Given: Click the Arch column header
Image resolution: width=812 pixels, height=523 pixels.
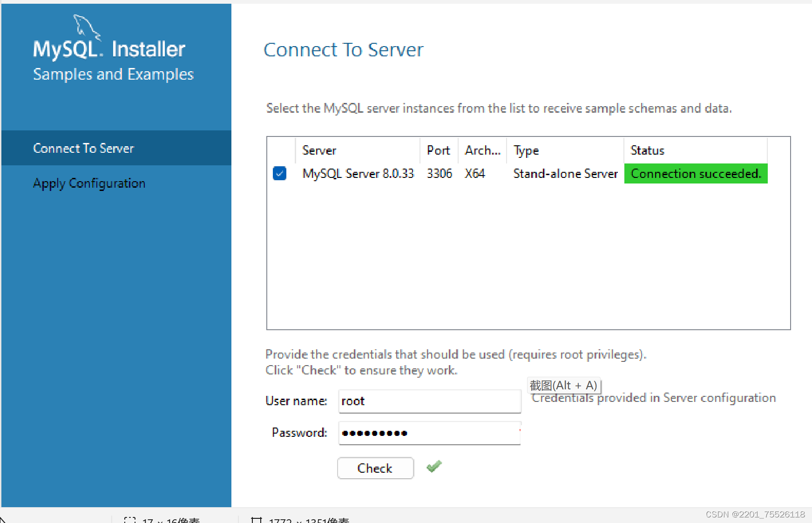Looking at the screenshot, I should (482, 150).
